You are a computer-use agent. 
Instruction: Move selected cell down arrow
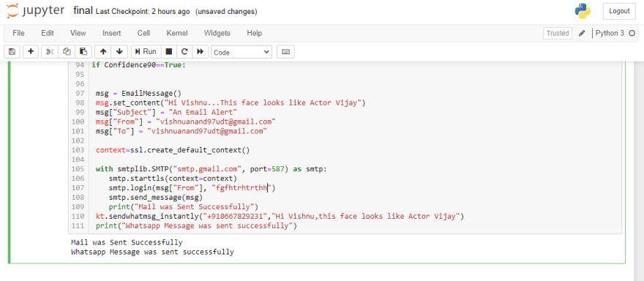pyautogui.click(x=119, y=52)
